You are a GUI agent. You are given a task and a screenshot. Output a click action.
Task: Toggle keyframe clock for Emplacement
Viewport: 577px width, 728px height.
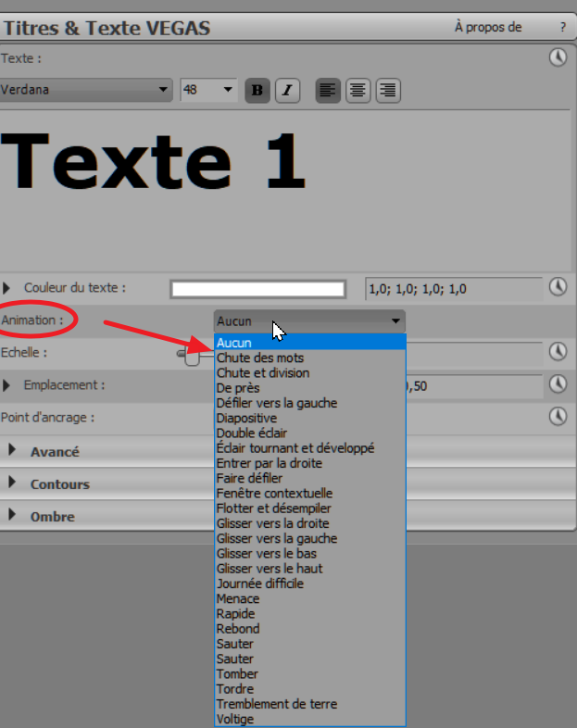(558, 384)
